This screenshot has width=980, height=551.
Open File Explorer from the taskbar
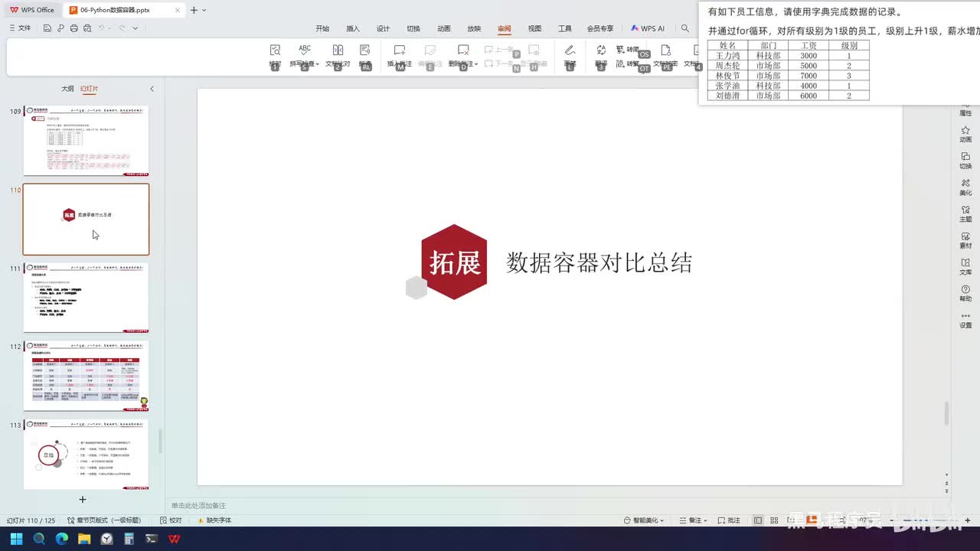tap(84, 539)
